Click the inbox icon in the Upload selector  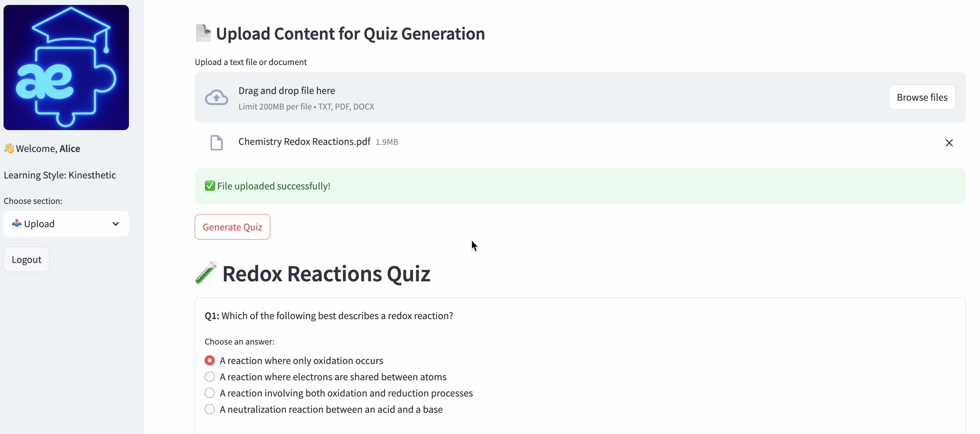coord(16,223)
